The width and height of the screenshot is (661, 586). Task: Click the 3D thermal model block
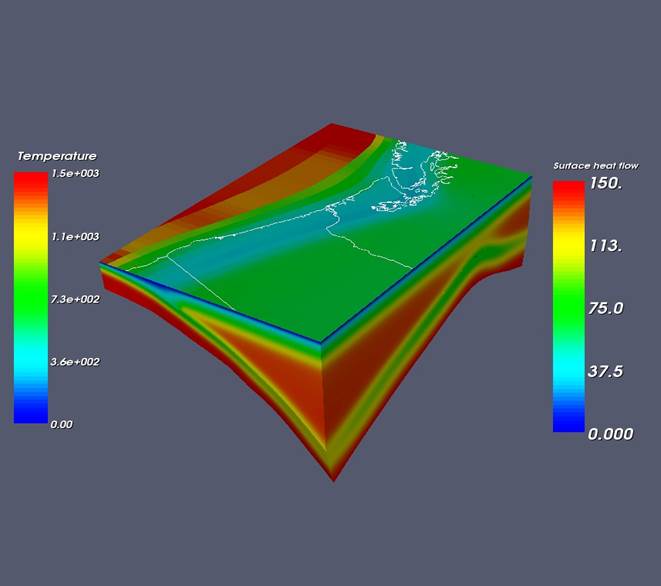point(316,301)
